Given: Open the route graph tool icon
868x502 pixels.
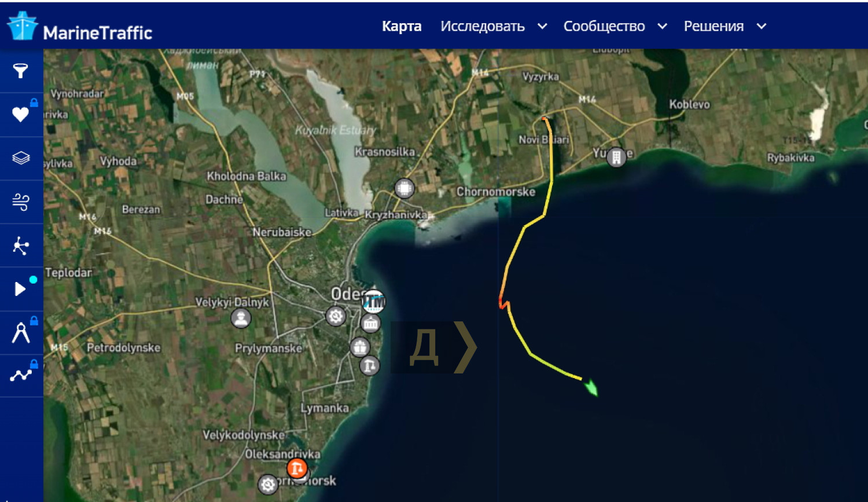Looking at the screenshot, I should click(x=21, y=375).
